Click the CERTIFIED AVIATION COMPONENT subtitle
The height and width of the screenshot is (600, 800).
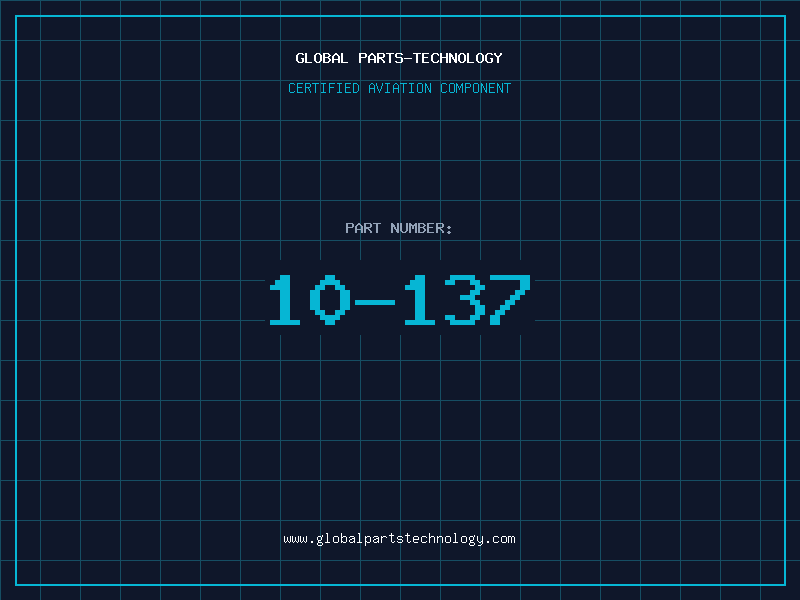[x=399, y=88]
